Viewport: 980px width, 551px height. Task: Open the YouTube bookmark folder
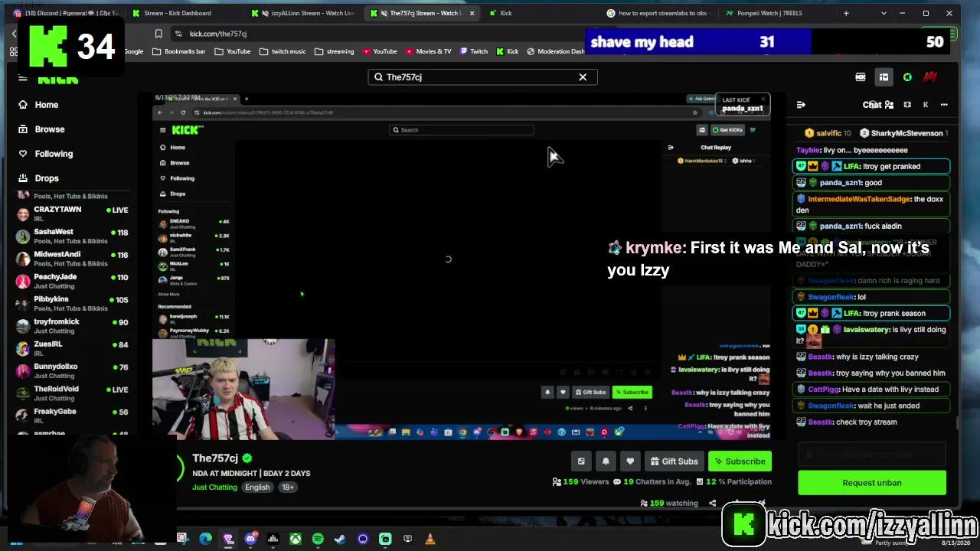(233, 51)
